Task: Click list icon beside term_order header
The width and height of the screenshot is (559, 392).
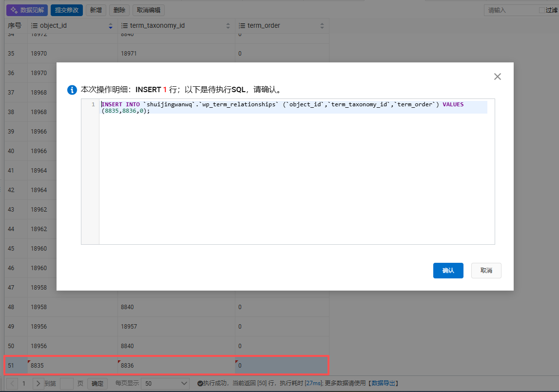Action: (x=242, y=26)
